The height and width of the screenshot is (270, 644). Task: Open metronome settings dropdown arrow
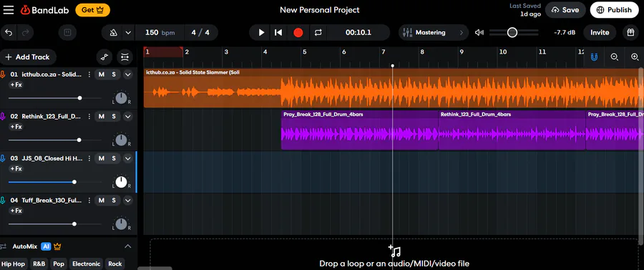coord(128,32)
